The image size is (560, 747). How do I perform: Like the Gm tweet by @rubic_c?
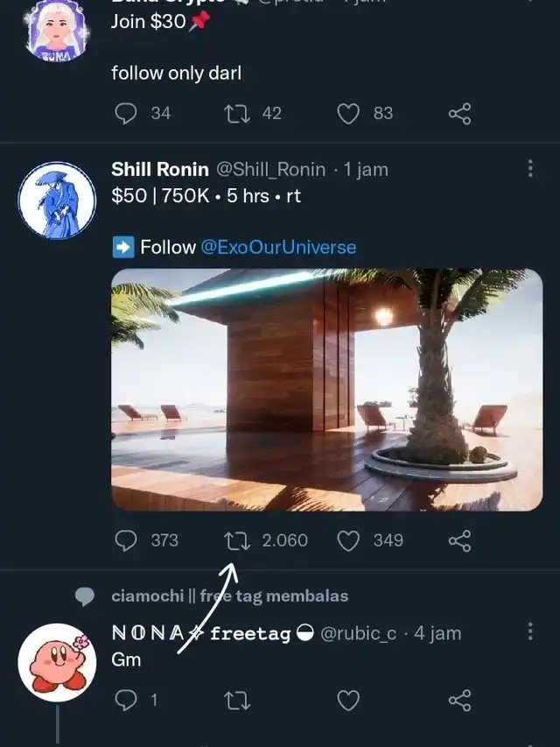click(348, 701)
